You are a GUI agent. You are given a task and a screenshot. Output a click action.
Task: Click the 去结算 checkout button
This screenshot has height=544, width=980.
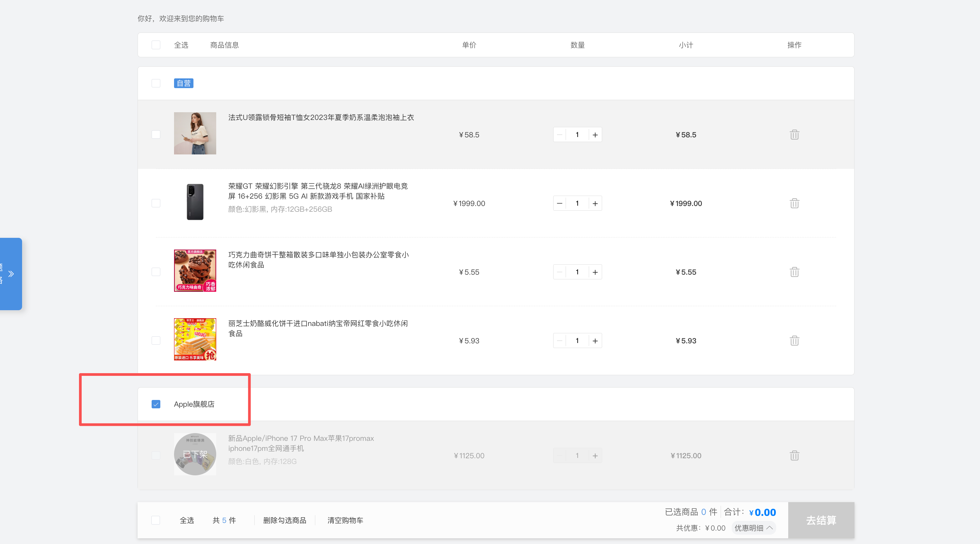821,520
